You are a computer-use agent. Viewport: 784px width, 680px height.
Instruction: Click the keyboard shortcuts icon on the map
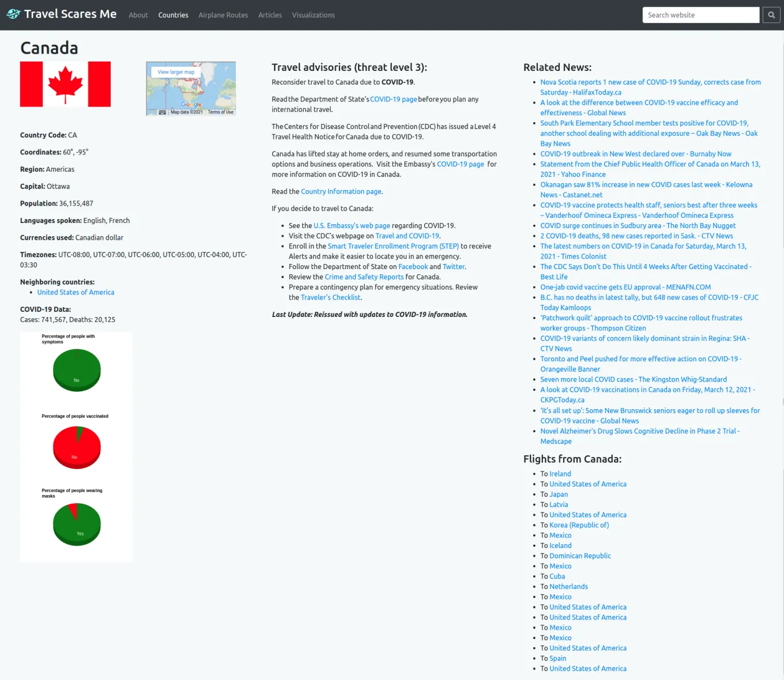(163, 111)
